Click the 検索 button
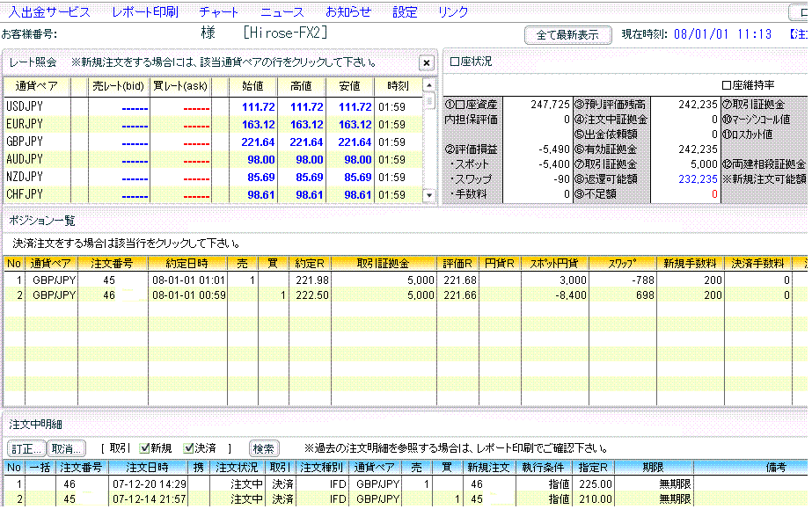 point(264,448)
